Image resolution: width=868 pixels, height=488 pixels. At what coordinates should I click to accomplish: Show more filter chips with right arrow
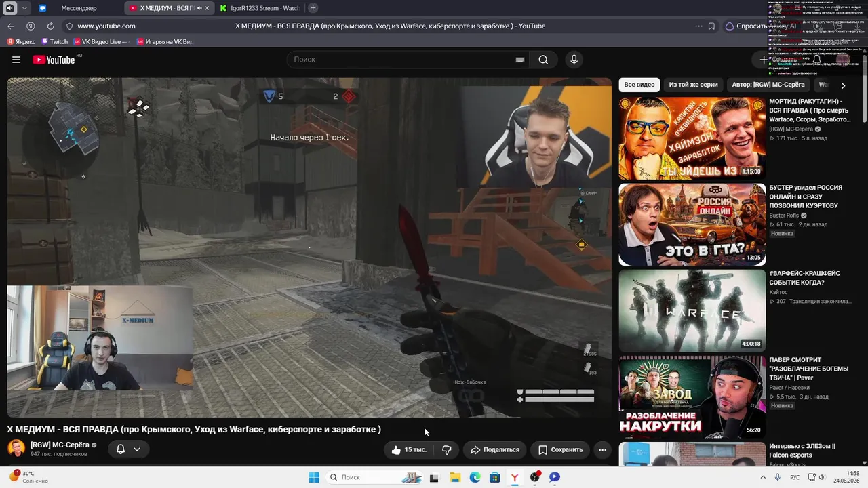843,85
